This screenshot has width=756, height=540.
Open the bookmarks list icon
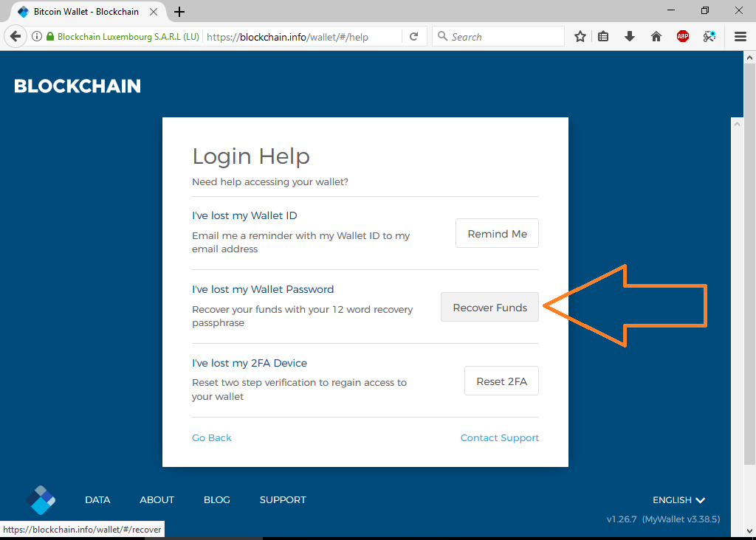pyautogui.click(x=603, y=37)
